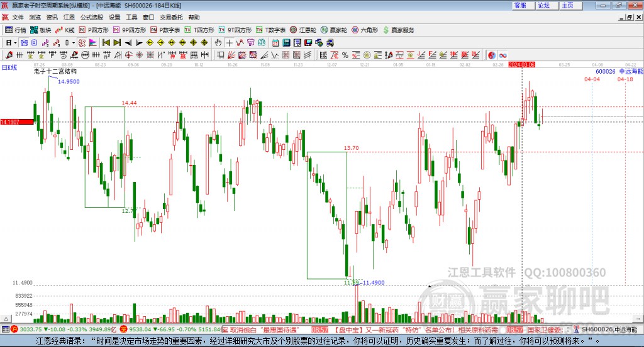The image size is (644, 347).
Task: Select the red pencil drawing tool
Action: coord(9,55)
